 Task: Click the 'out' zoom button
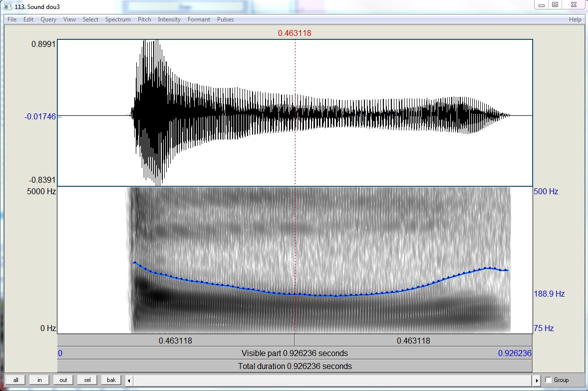(x=63, y=380)
